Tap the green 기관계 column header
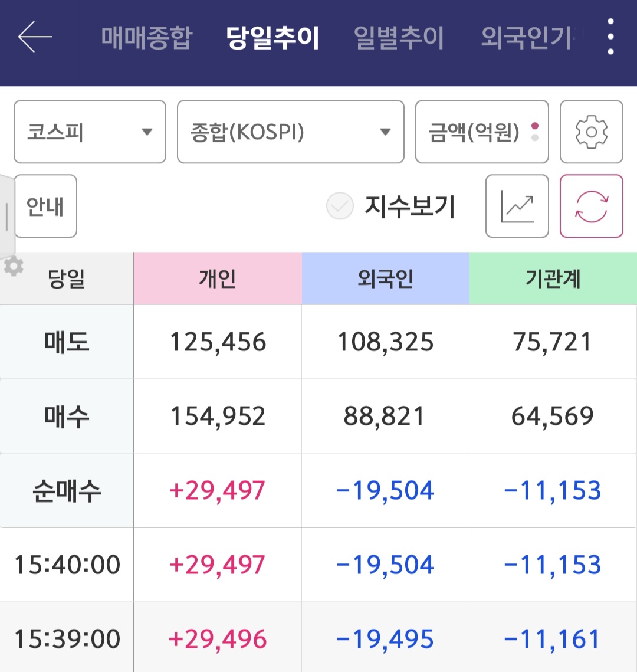This screenshot has height=672, width=637. coord(553,278)
